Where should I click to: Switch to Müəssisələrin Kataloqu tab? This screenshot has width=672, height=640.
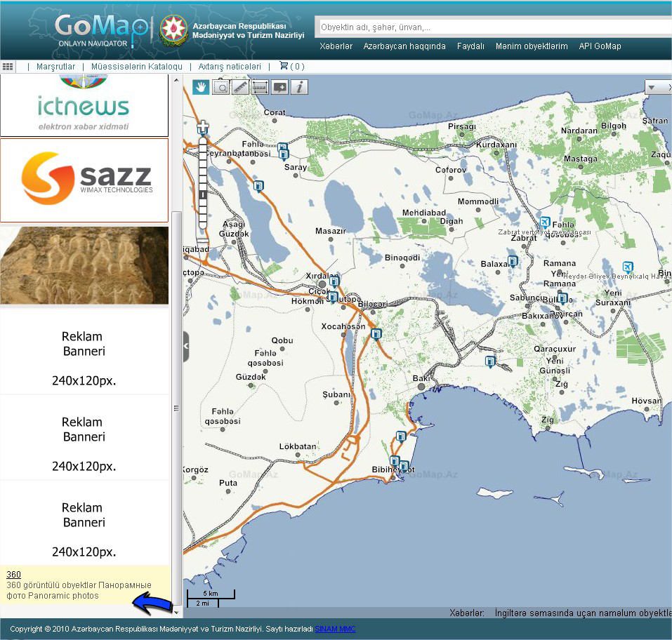(136, 67)
